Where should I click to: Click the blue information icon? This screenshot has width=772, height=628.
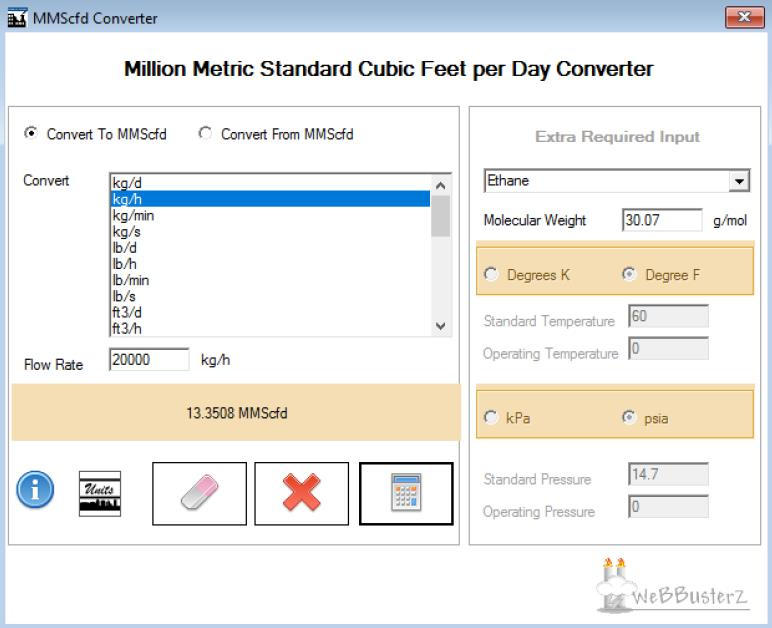coord(35,490)
